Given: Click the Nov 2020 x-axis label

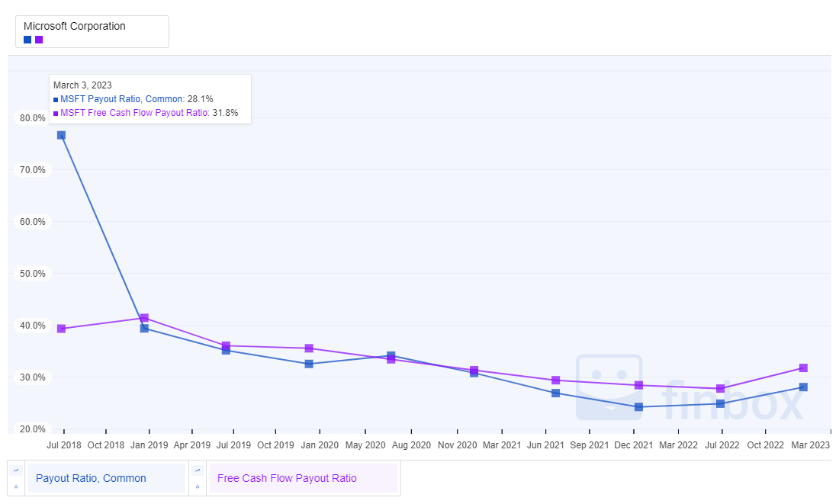Looking at the screenshot, I should 458,445.
